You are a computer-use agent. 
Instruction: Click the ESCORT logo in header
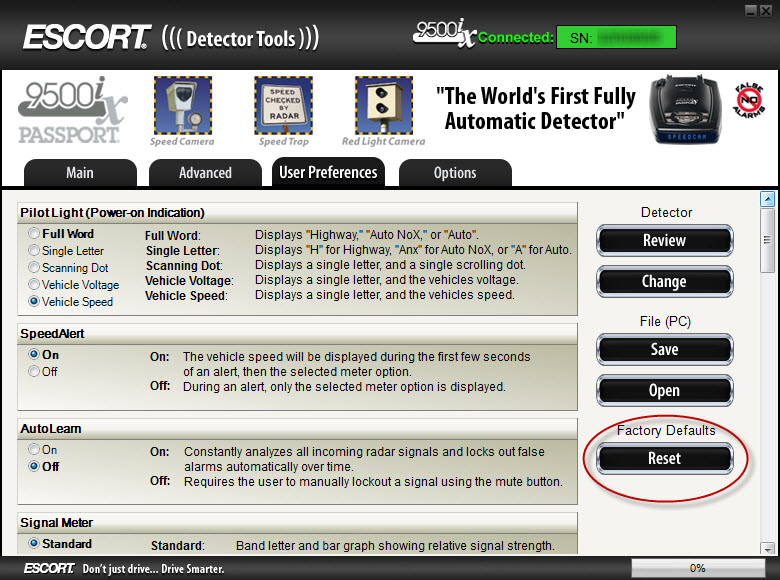[x=86, y=38]
